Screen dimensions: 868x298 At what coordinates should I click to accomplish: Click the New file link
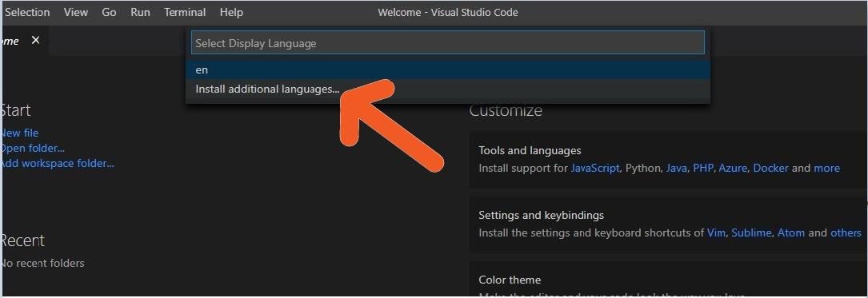click(x=19, y=133)
